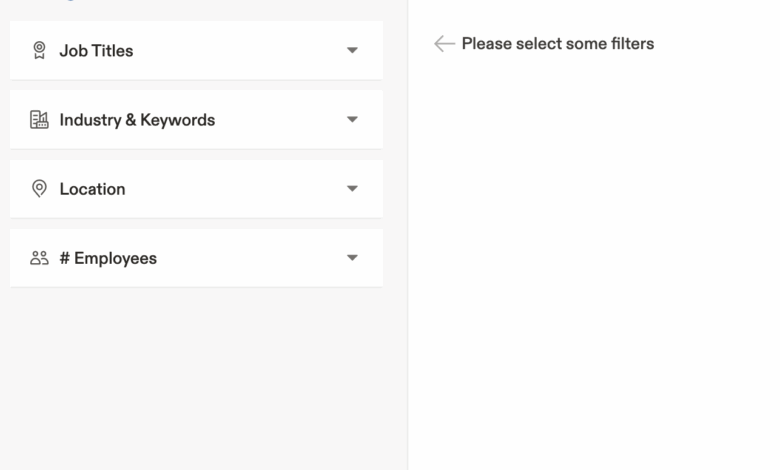This screenshot has height=470, width=780.
Task: Select the Job Titles filter label
Action: [x=96, y=51]
